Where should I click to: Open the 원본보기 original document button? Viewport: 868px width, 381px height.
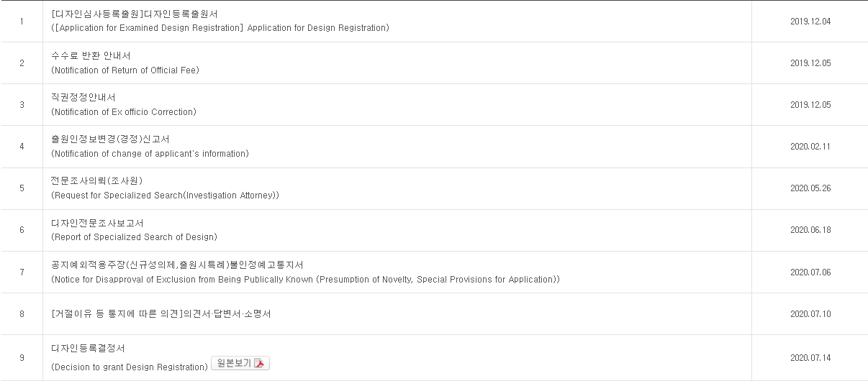240,363
